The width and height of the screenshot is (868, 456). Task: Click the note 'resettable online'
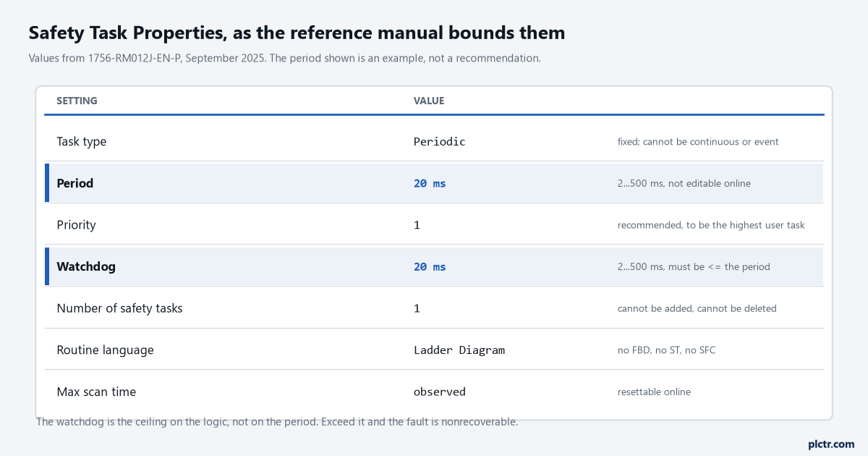[x=654, y=392]
